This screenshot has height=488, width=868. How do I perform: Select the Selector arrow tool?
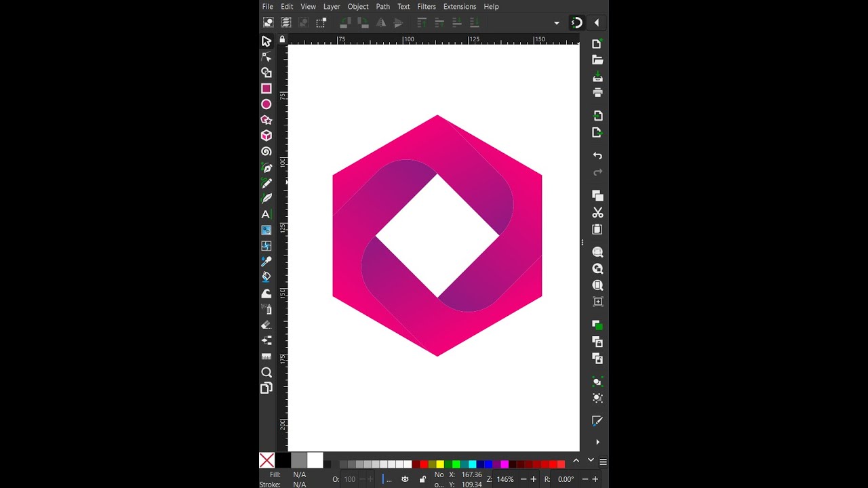[x=267, y=41]
